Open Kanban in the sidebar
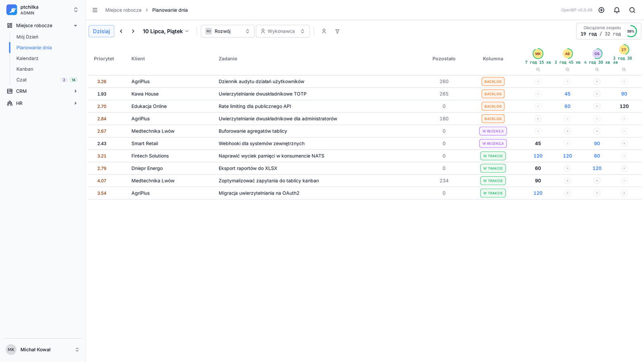Screen dimensions: 644x362 click(25, 69)
